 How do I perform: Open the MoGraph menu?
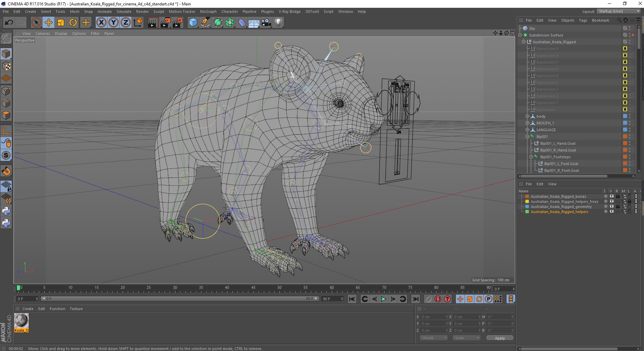point(208,11)
